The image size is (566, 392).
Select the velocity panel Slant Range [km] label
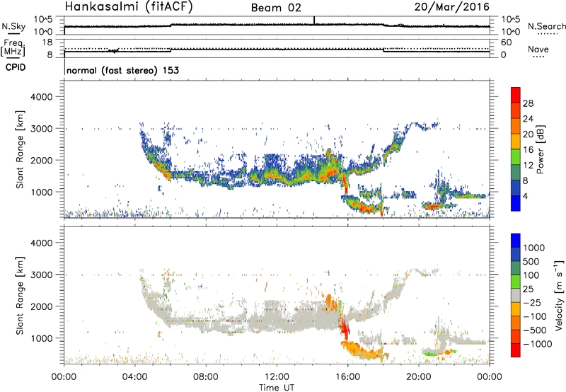click(20, 295)
